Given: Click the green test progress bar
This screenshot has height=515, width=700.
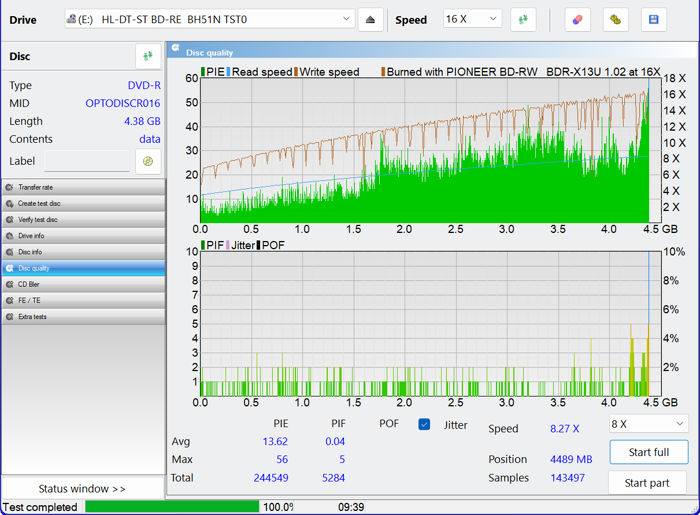Looking at the screenshot, I should click(x=171, y=507).
